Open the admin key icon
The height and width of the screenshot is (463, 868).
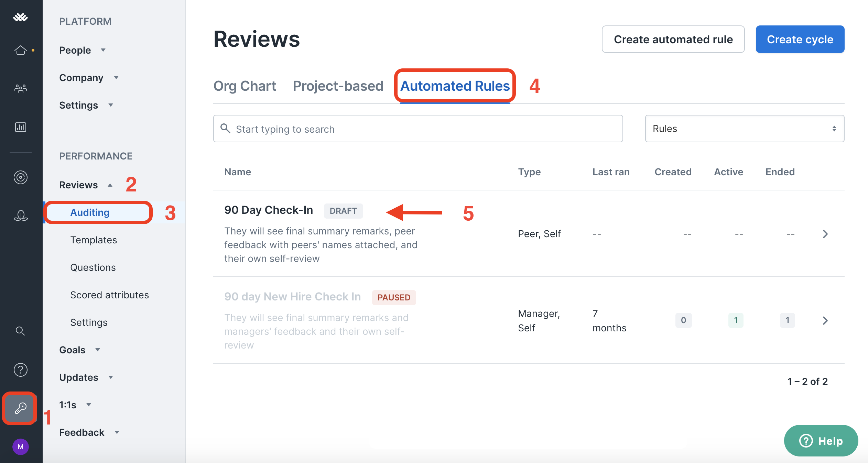20,408
